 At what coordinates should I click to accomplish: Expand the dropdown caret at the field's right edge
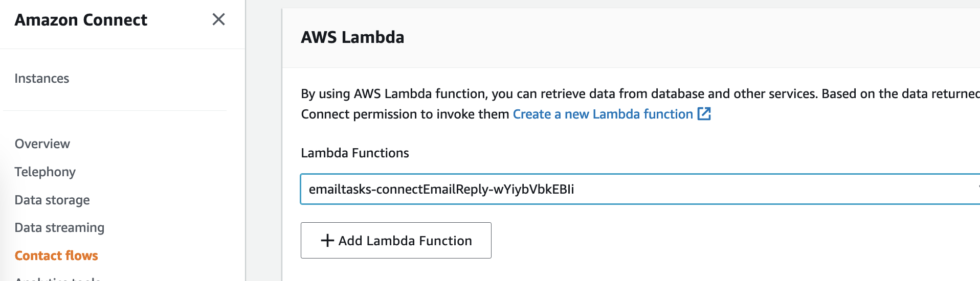click(978, 188)
